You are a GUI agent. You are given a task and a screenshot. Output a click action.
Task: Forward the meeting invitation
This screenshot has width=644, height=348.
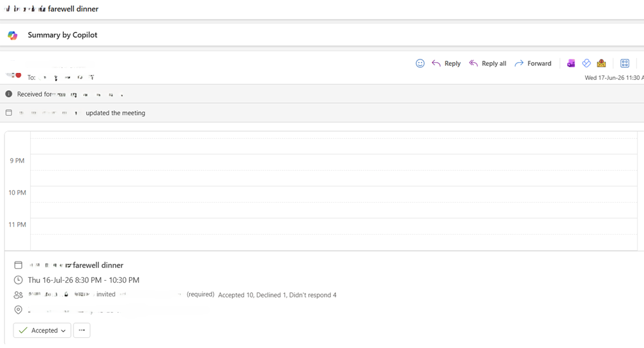click(x=533, y=63)
